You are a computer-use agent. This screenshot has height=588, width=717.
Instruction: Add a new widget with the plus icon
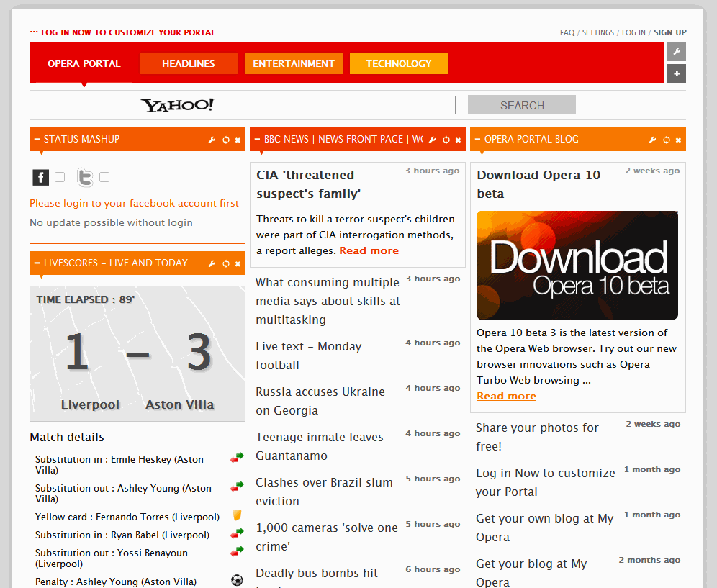[676, 73]
